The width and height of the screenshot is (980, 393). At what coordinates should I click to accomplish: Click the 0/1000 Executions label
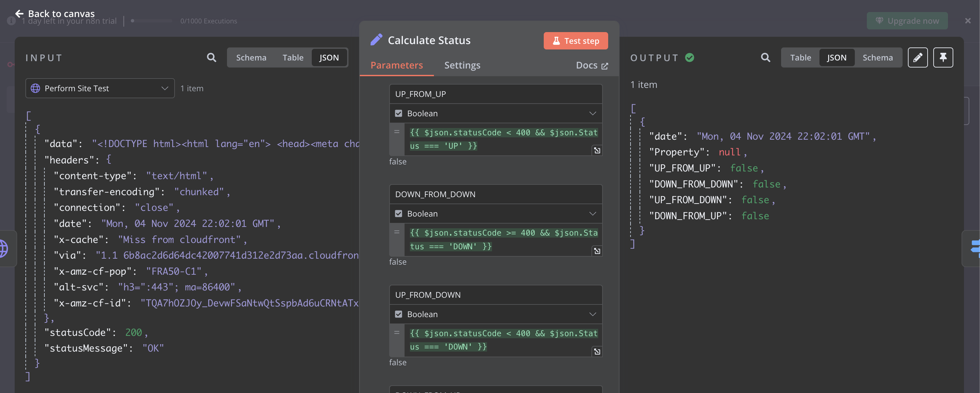209,21
